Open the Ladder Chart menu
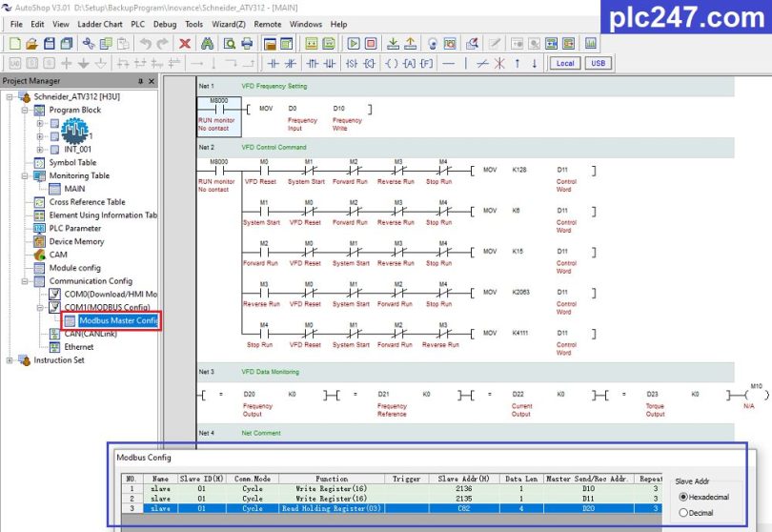 [x=99, y=24]
